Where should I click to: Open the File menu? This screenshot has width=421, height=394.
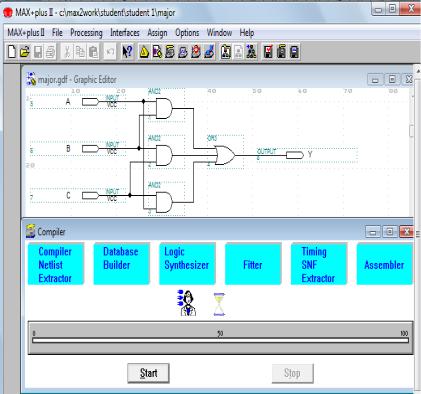tap(57, 33)
